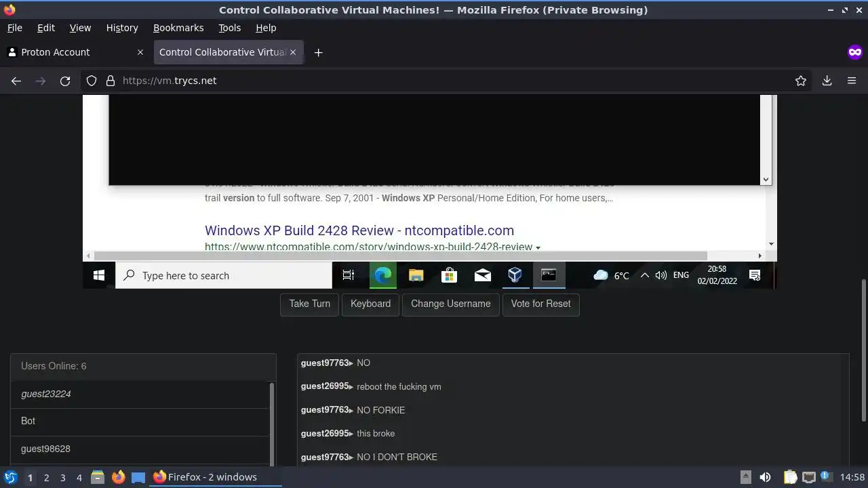Click the Type here to search box

tap(224, 275)
